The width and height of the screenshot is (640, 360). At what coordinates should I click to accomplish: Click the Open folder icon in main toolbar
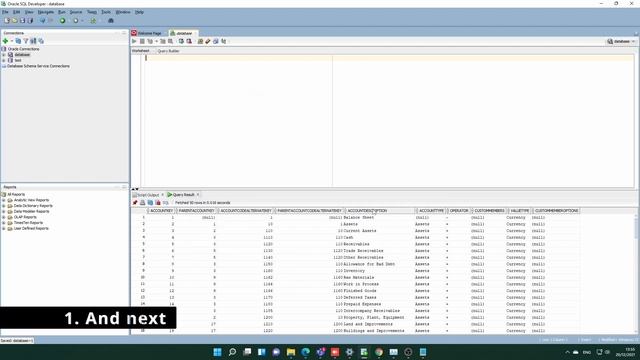pyautogui.click(x=15, y=20)
